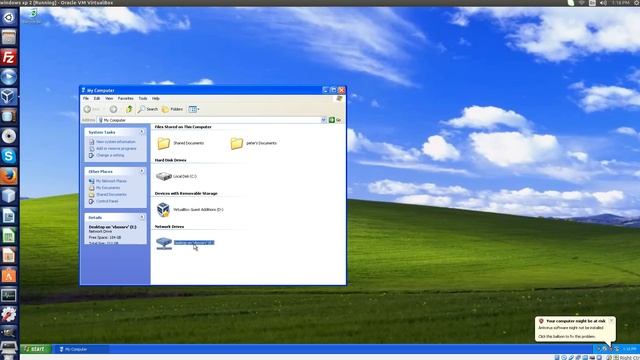Open LibreOffice Impress launcher icon
640x360 pixels.
[x=9, y=256]
